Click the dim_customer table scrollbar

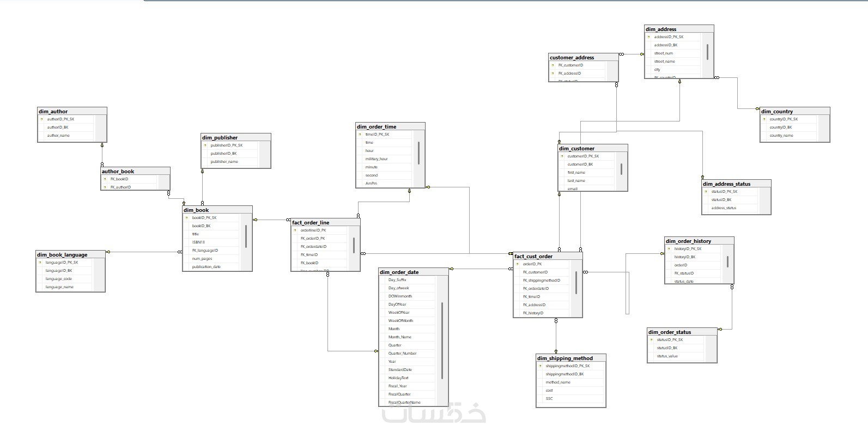622,169
